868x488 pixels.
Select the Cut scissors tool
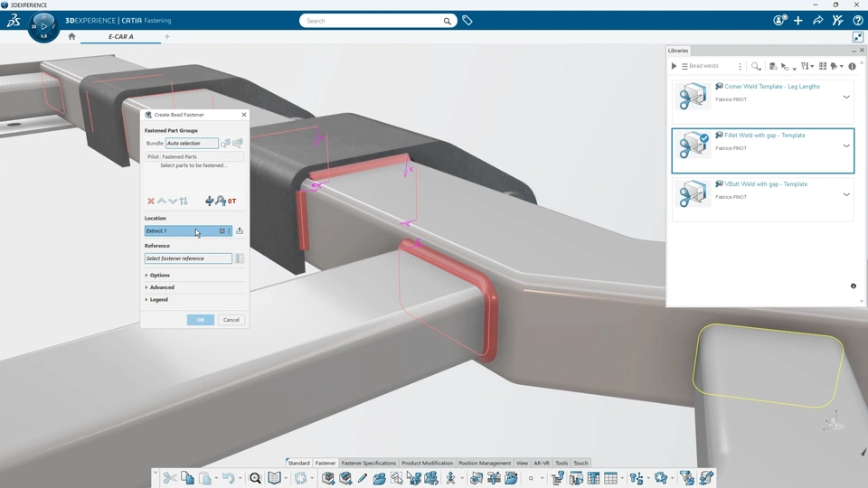click(170, 478)
